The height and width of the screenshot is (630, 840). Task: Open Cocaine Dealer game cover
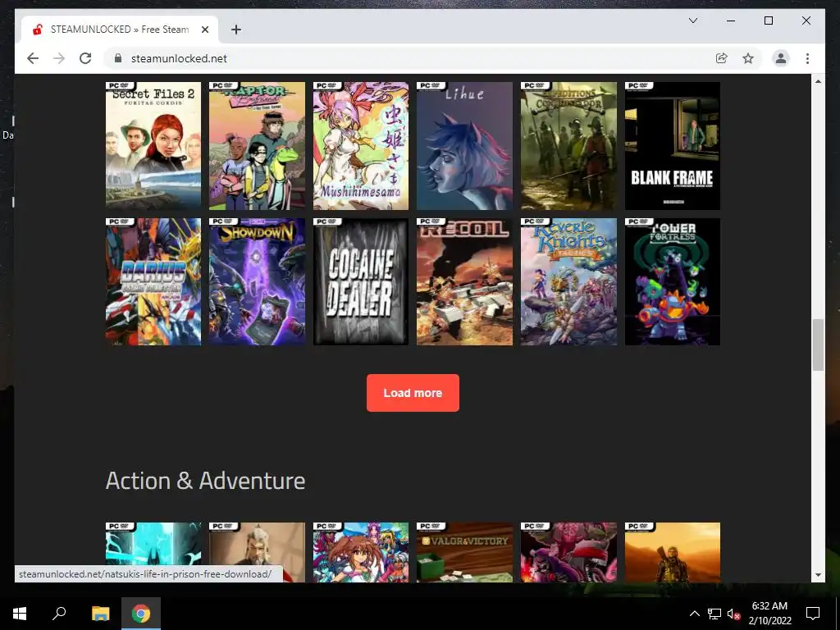click(361, 281)
